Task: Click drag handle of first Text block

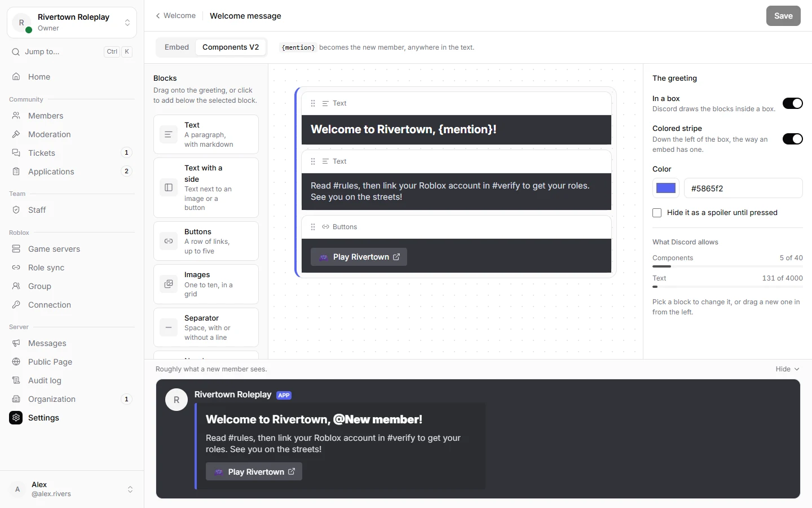Action: tap(313, 103)
